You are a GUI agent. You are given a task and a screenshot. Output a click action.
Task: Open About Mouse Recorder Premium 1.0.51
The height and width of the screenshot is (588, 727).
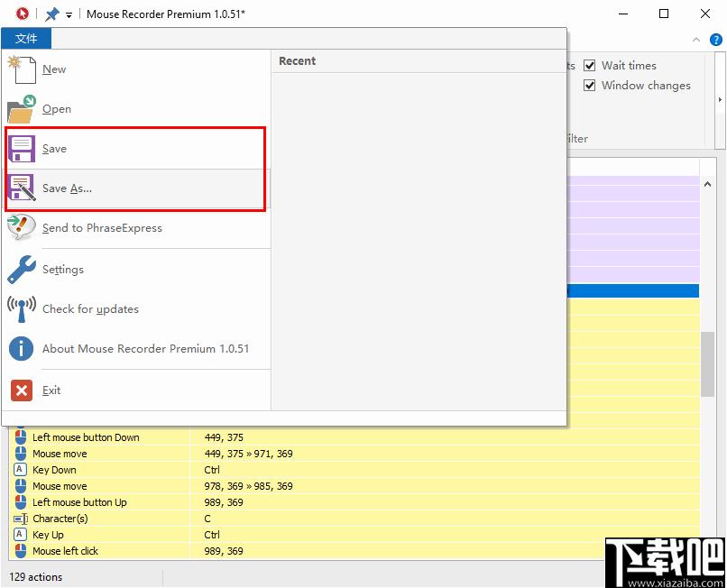[x=136, y=349]
